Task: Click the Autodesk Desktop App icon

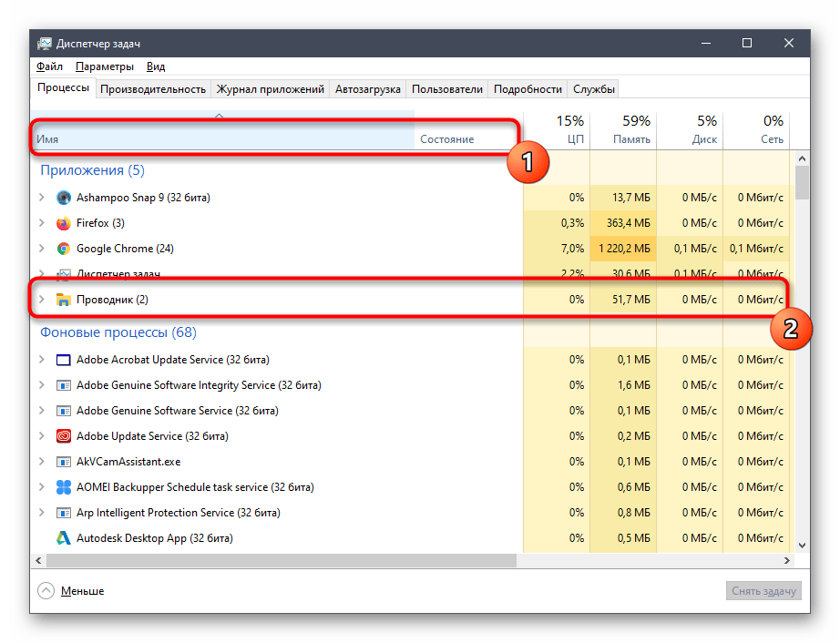Action: coord(64,538)
